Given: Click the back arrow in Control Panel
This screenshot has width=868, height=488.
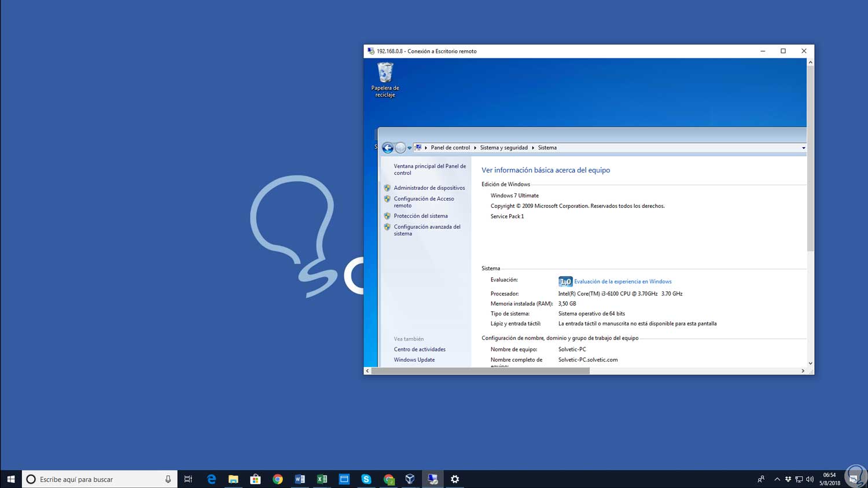Looking at the screenshot, I should (x=388, y=148).
